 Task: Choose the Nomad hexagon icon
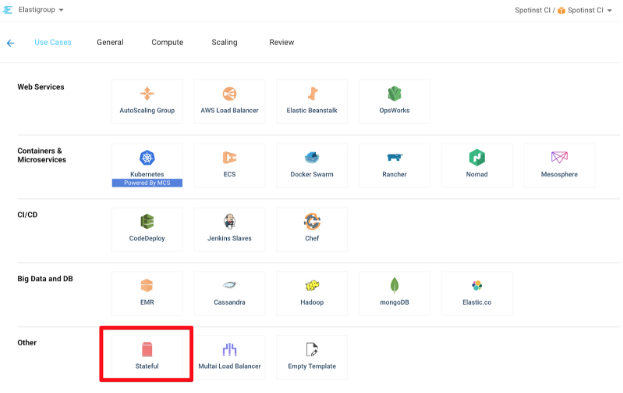point(477,158)
